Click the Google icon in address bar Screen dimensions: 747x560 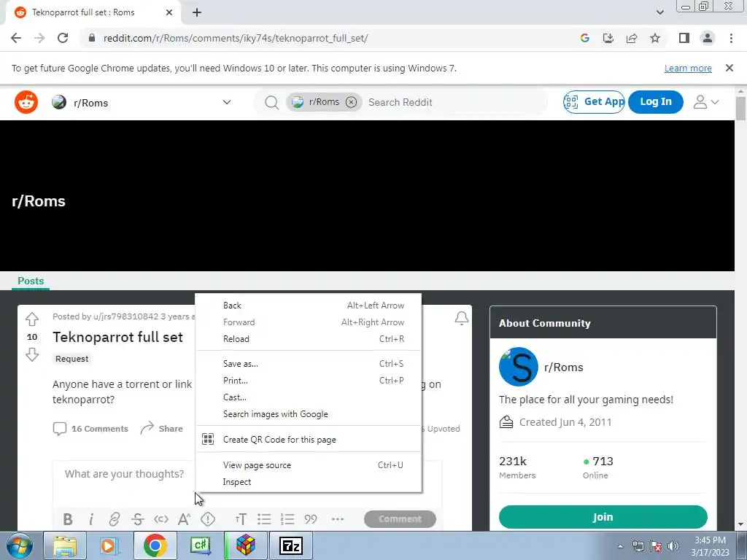[584, 38]
